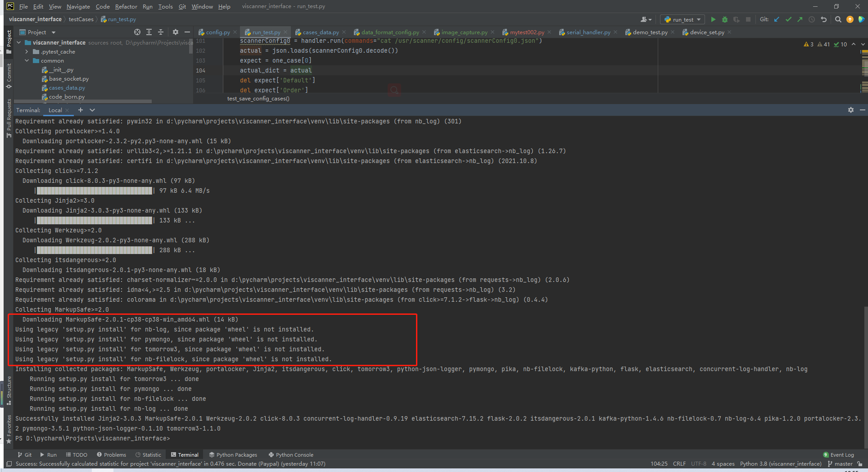Expand the .pytest_cache folder

pos(27,51)
